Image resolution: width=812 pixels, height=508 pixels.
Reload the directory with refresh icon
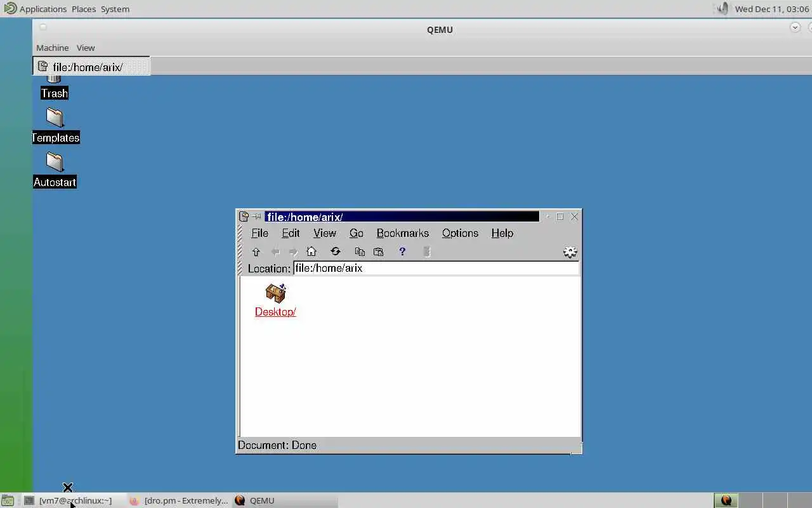click(x=336, y=252)
